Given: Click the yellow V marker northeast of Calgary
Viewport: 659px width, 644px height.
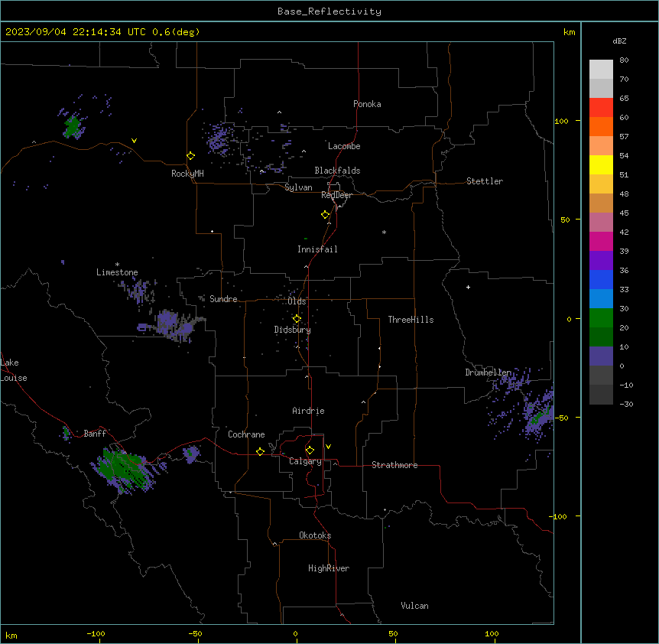Looking at the screenshot, I should (x=328, y=447).
